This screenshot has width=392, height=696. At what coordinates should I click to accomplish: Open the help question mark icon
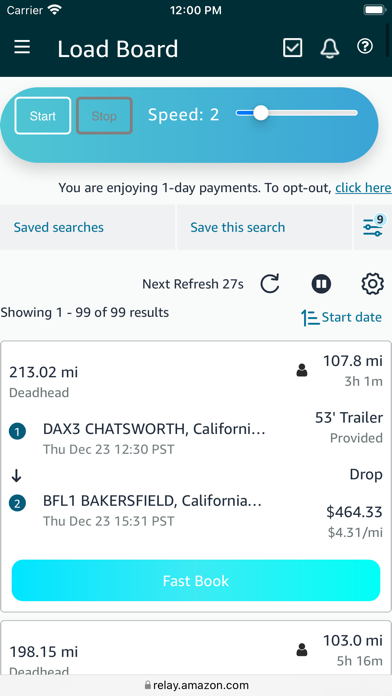tap(365, 46)
